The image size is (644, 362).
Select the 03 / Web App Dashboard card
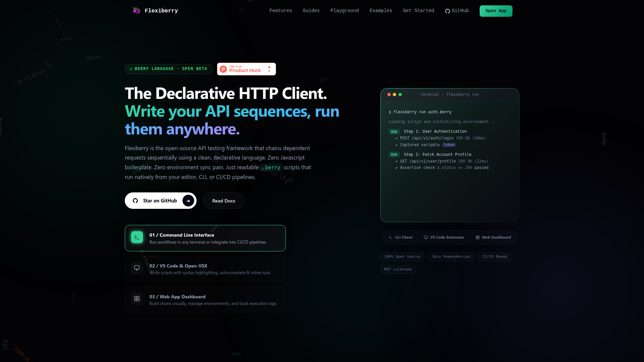[205, 300]
